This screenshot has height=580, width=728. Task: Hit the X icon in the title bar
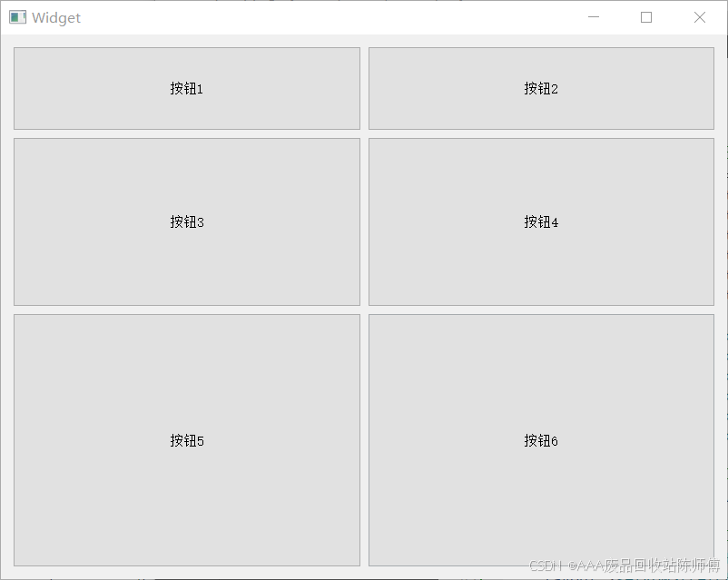(x=700, y=17)
